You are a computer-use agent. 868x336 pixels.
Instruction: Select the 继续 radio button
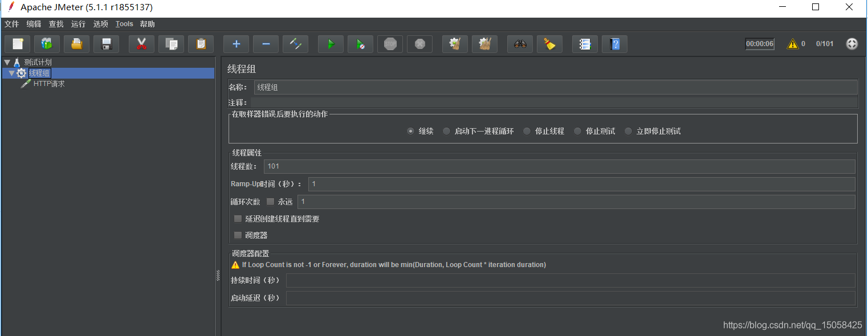(410, 131)
